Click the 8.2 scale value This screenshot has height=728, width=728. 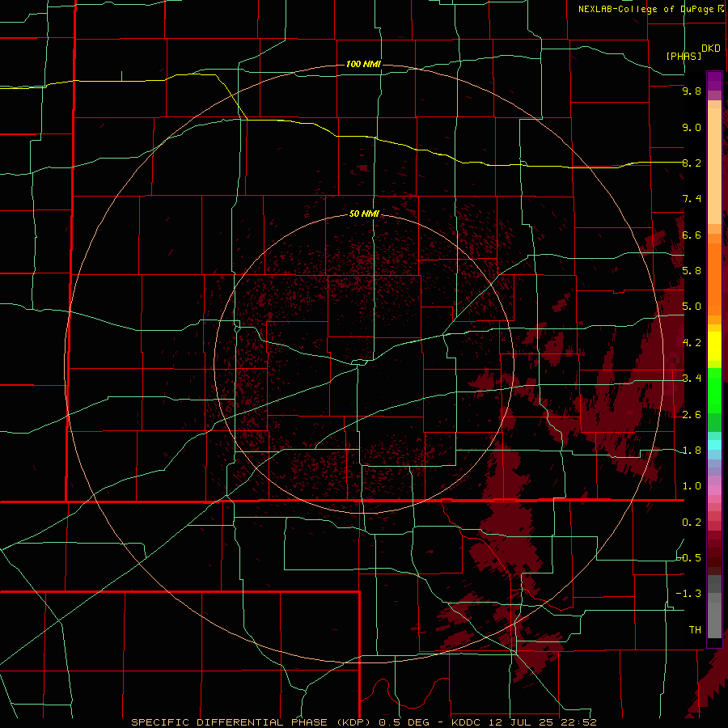pyautogui.click(x=692, y=163)
